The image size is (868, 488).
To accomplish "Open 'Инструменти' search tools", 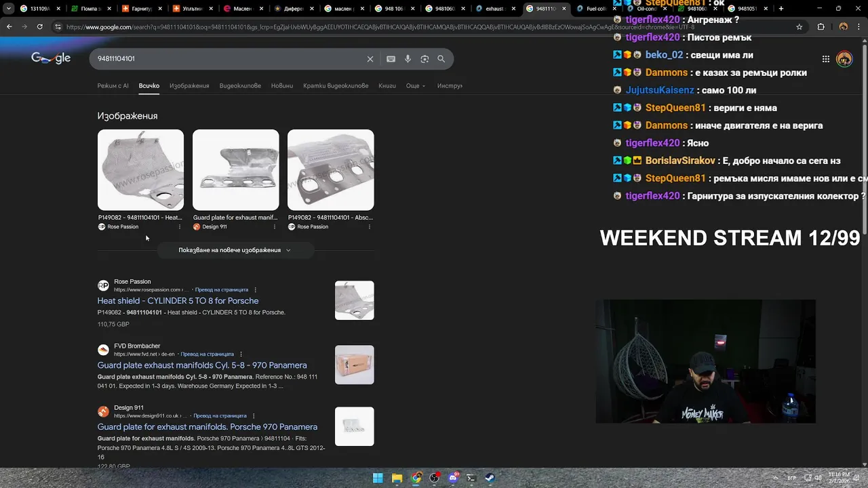I will (x=450, y=86).
